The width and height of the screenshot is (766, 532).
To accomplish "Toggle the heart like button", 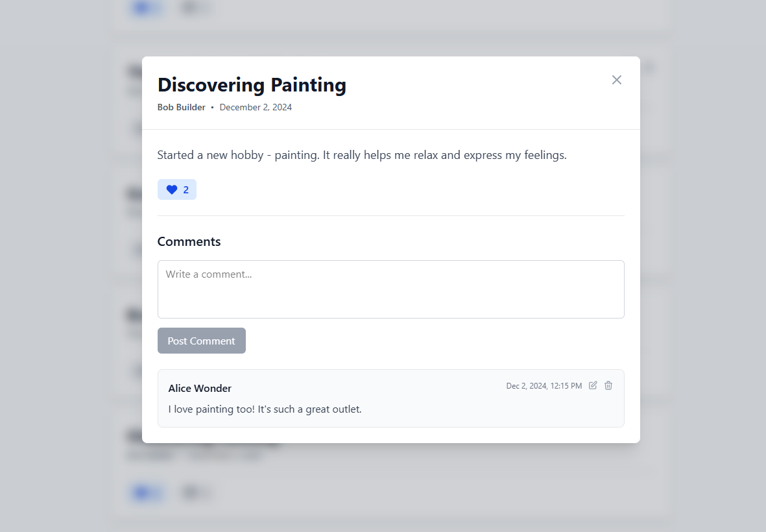I will click(x=172, y=189).
